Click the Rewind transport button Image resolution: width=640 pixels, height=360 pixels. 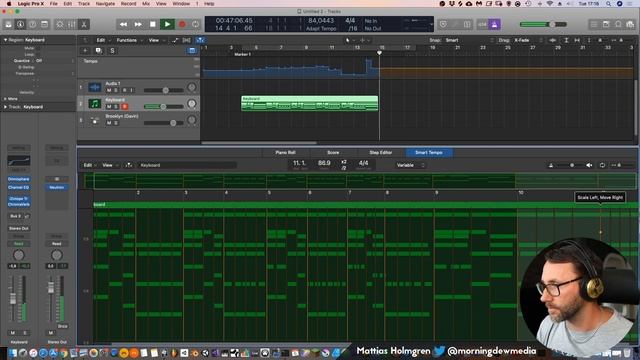123,24
